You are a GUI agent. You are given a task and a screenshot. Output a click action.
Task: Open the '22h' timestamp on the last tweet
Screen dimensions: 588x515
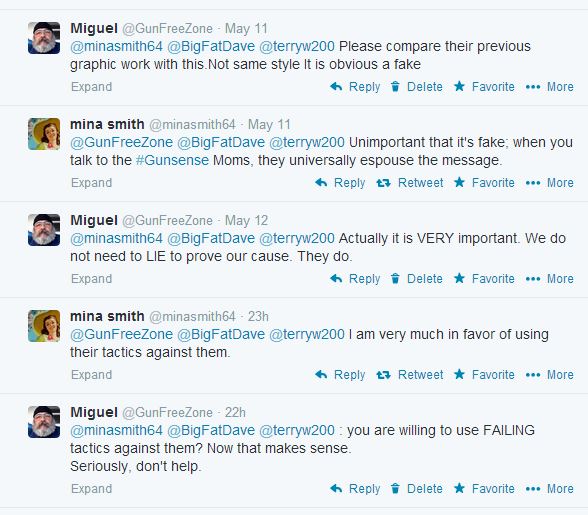tap(235, 413)
